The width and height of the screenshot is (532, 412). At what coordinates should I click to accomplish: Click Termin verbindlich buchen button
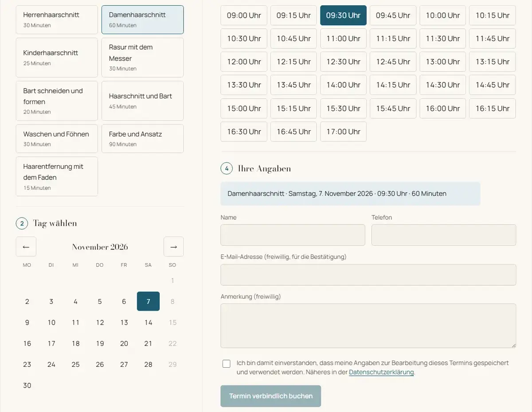point(271,396)
